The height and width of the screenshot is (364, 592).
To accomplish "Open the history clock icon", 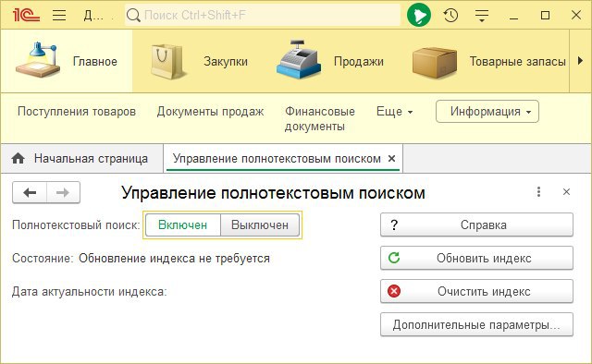I will [450, 15].
